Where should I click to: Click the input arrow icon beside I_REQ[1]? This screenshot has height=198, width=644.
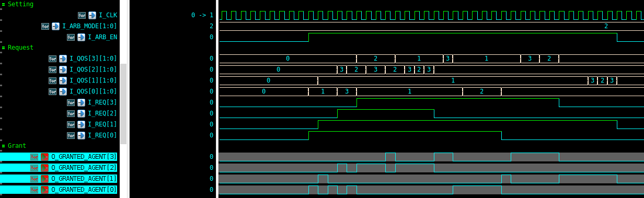coord(81,124)
